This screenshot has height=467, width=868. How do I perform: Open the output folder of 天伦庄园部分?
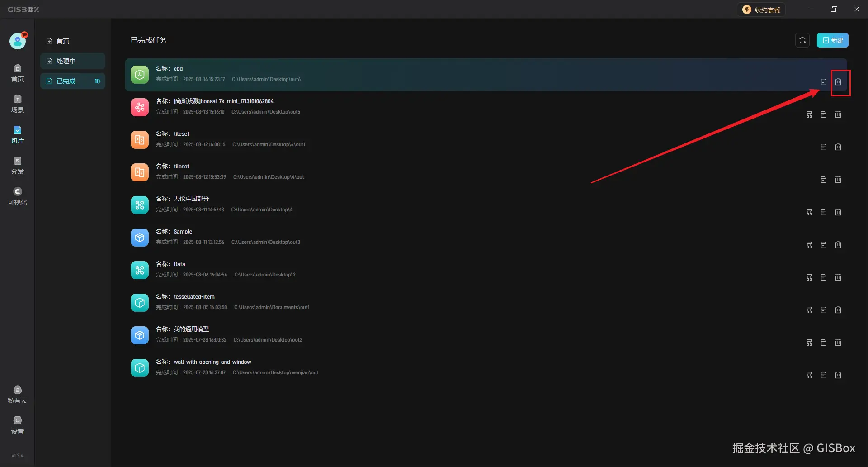824,212
